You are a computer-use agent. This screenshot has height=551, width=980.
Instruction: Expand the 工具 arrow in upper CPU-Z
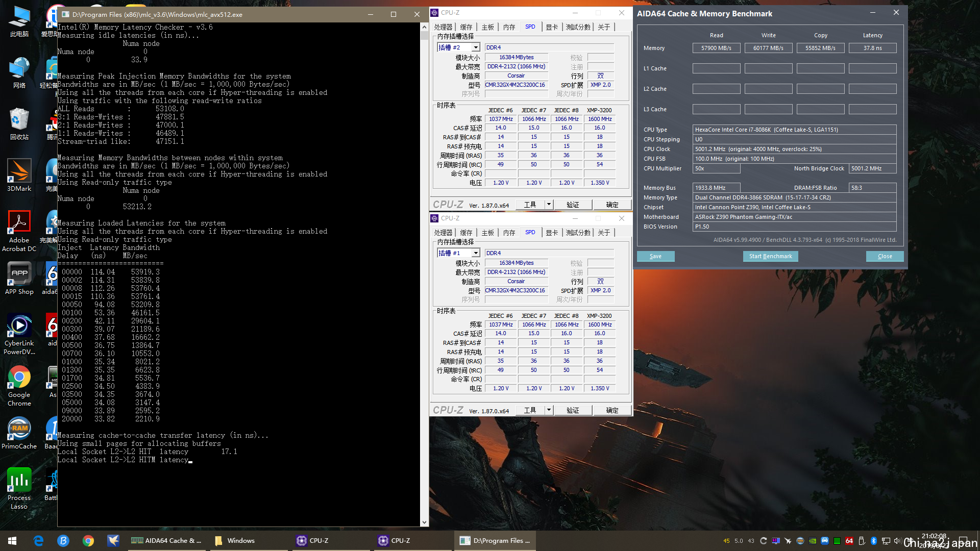(549, 205)
